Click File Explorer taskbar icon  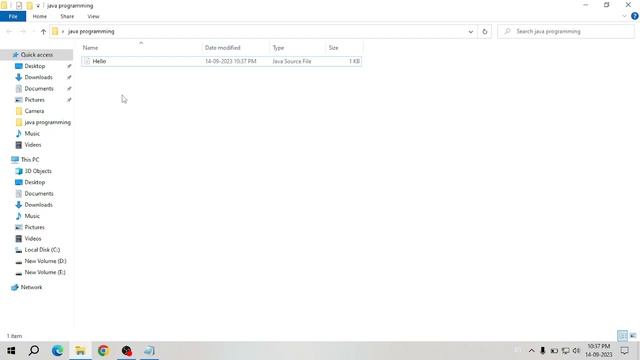[80, 351]
